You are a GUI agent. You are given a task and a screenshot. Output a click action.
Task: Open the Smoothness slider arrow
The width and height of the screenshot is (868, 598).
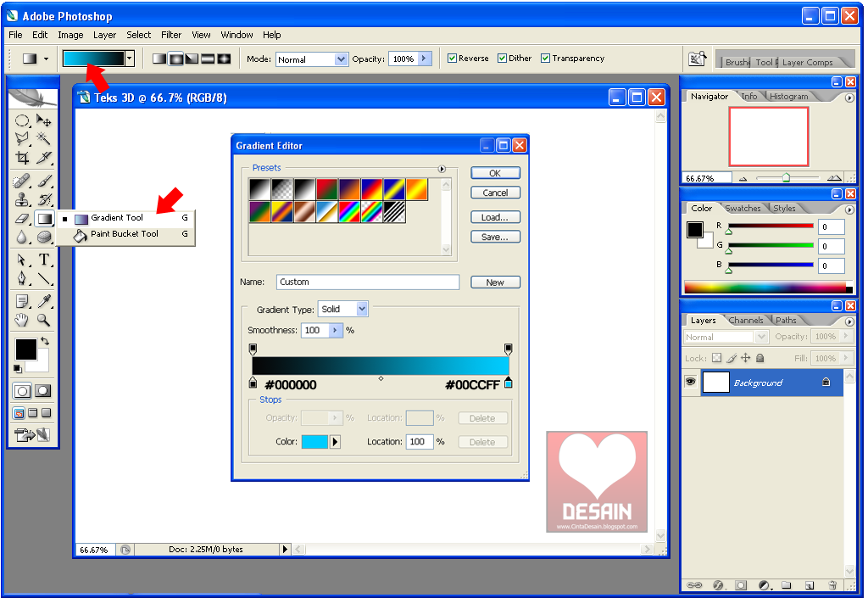pyautogui.click(x=336, y=330)
